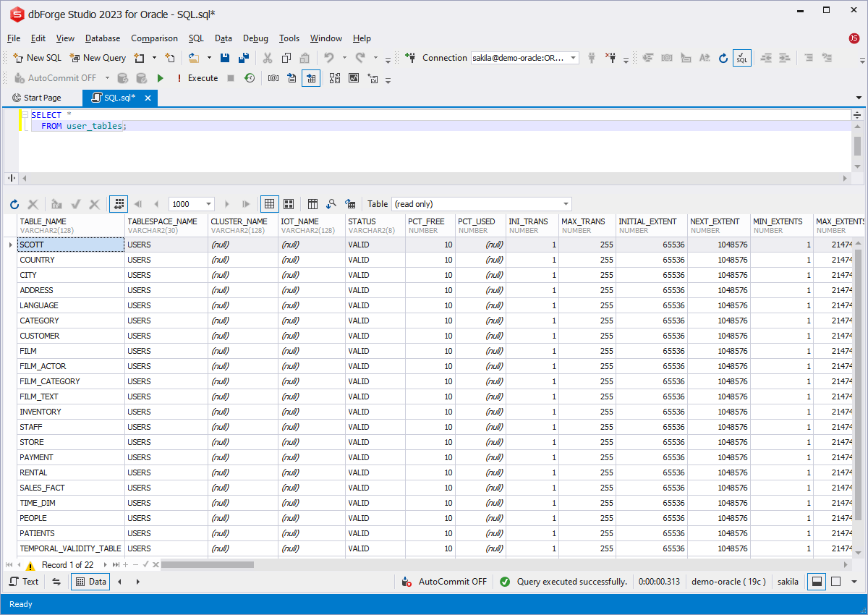The image size is (868, 615).
Task: Select the TEMPORAL_VALIDITY_TABLE cell
Action: 71,548
